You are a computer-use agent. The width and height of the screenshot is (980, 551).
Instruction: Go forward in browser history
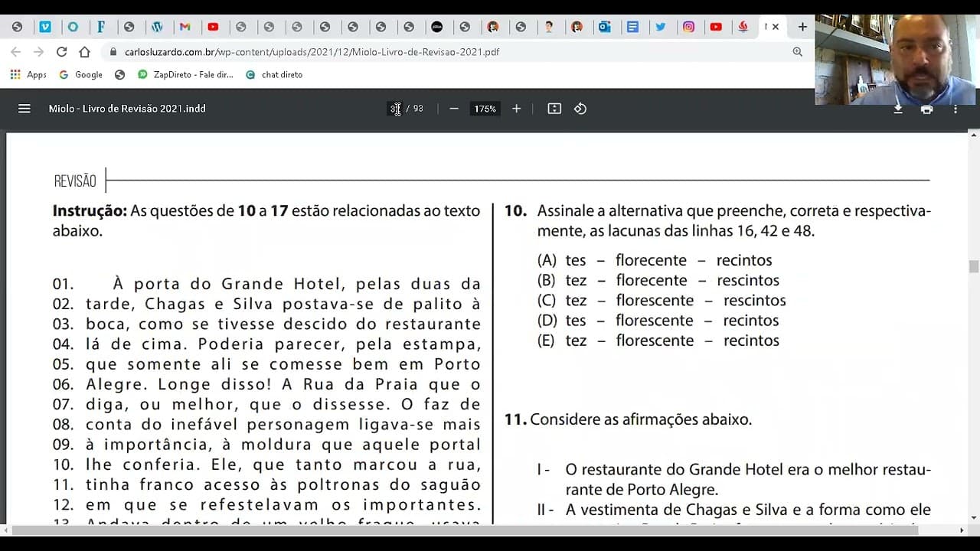coord(39,52)
